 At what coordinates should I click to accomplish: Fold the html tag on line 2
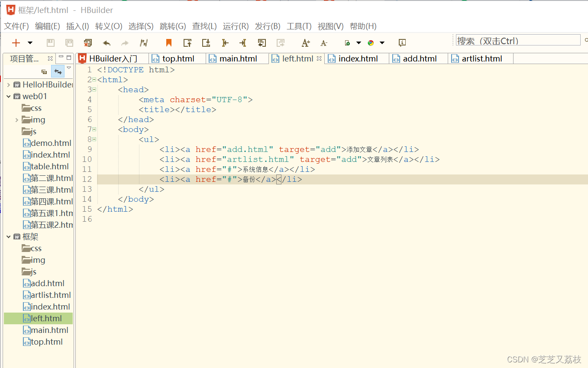click(x=94, y=80)
